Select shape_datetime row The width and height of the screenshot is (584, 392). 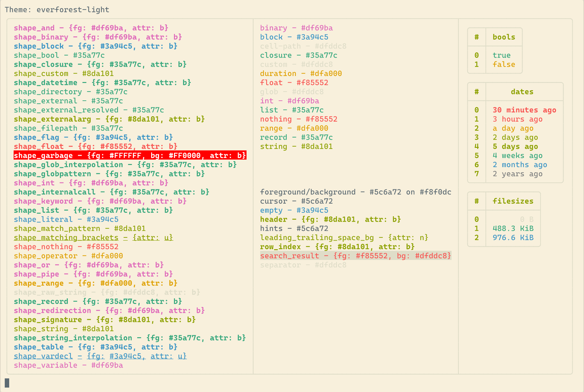pos(102,83)
